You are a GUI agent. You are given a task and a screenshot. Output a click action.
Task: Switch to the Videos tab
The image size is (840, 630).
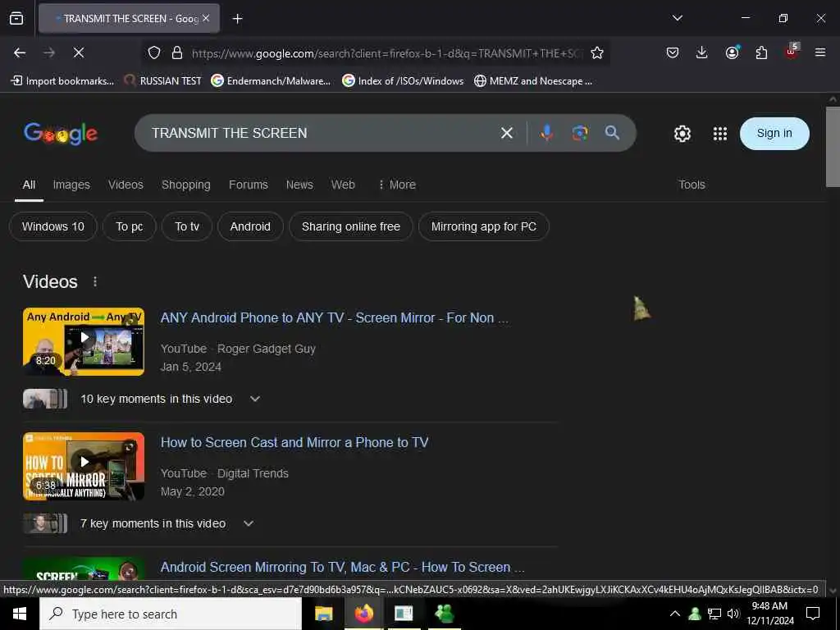point(126,185)
